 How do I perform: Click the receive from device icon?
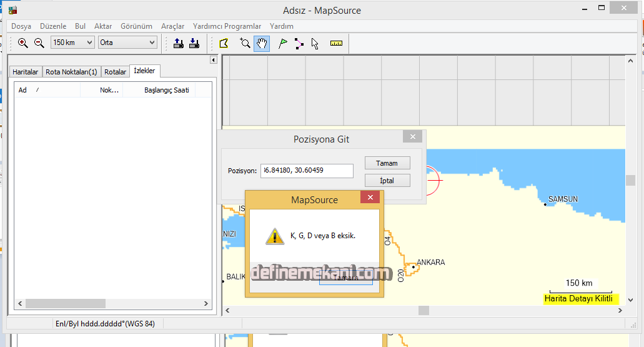[x=194, y=43]
